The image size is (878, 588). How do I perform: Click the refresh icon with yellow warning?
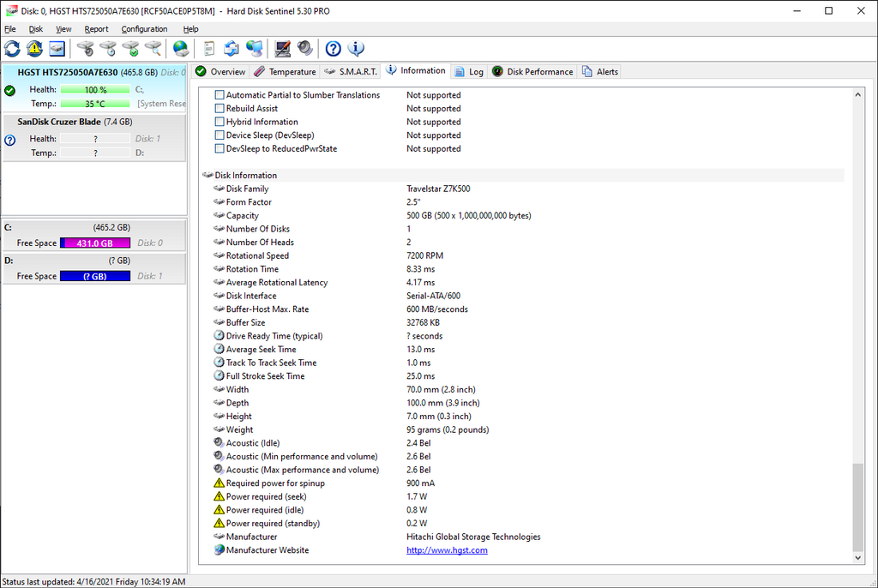point(34,49)
